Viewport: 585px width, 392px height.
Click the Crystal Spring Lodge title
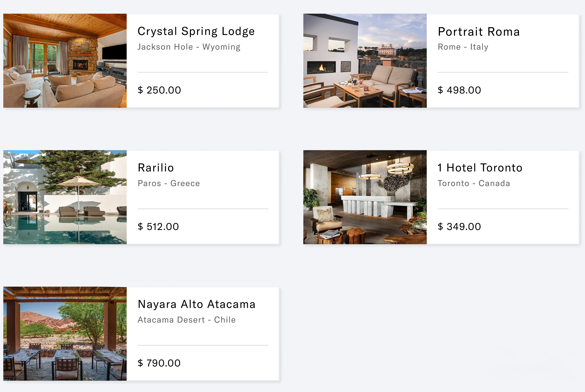coord(196,32)
